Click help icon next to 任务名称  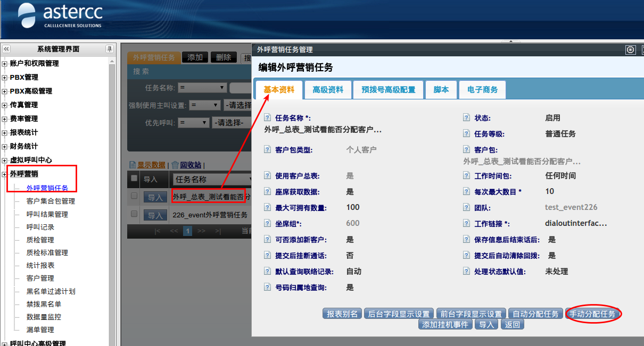(268, 118)
